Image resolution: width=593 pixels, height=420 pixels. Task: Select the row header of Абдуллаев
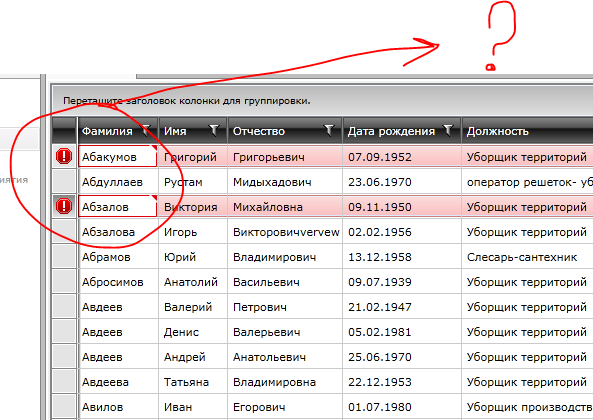[64, 181]
